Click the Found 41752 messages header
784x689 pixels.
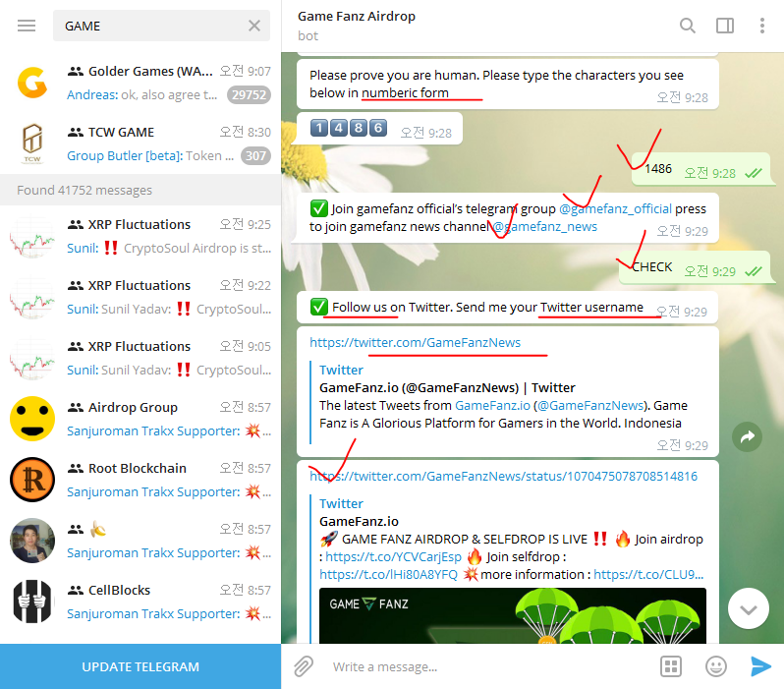click(x=140, y=190)
